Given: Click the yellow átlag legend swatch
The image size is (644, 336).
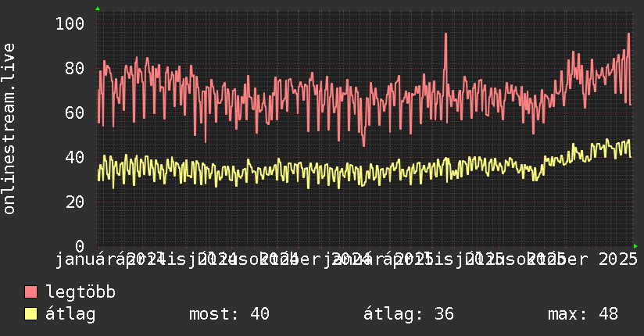Looking at the screenshot, I should pos(30,313).
